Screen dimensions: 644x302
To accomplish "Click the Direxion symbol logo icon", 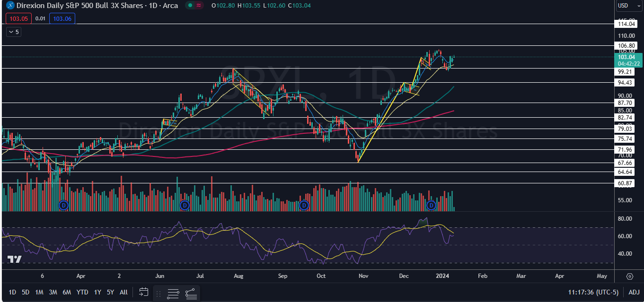I will (x=9, y=6).
